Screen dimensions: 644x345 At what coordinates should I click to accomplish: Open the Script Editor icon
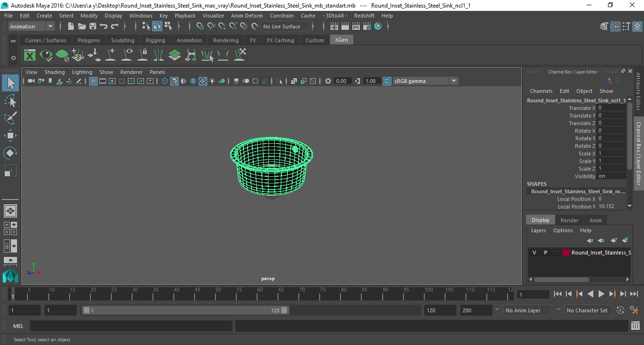point(635,326)
